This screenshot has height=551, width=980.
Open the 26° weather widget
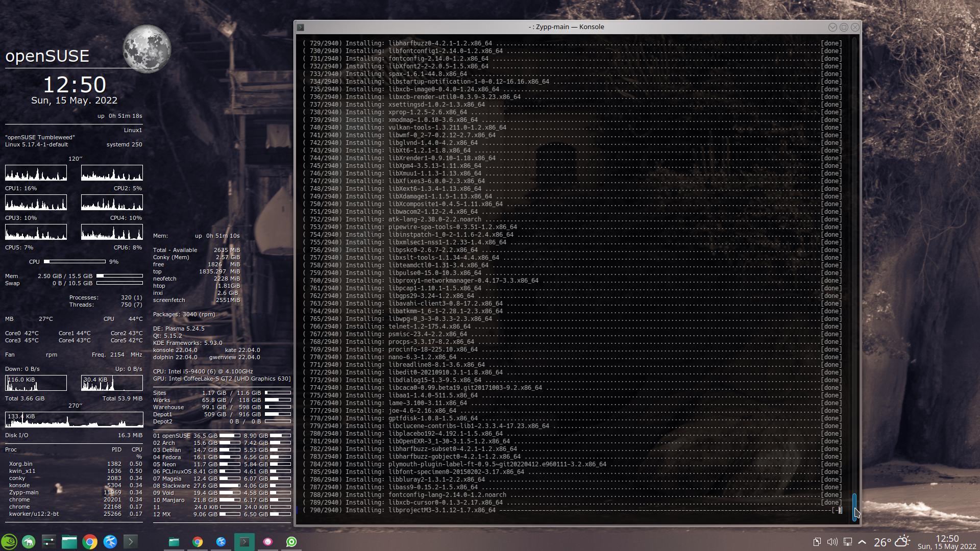click(892, 542)
